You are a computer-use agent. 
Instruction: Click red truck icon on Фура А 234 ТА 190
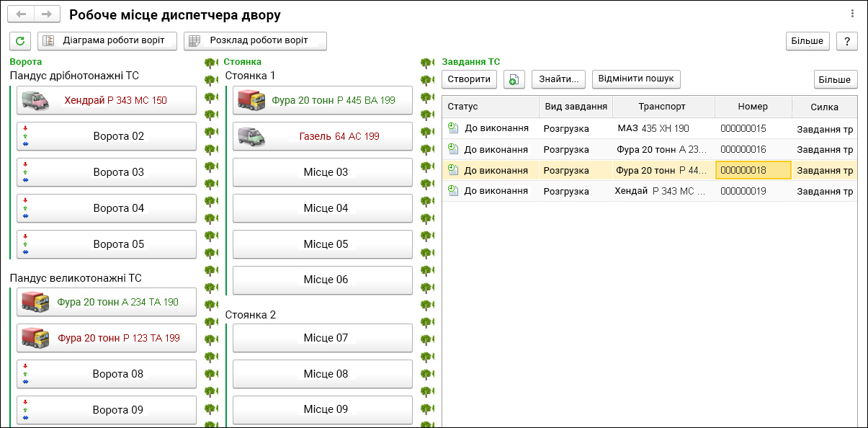[x=35, y=302]
